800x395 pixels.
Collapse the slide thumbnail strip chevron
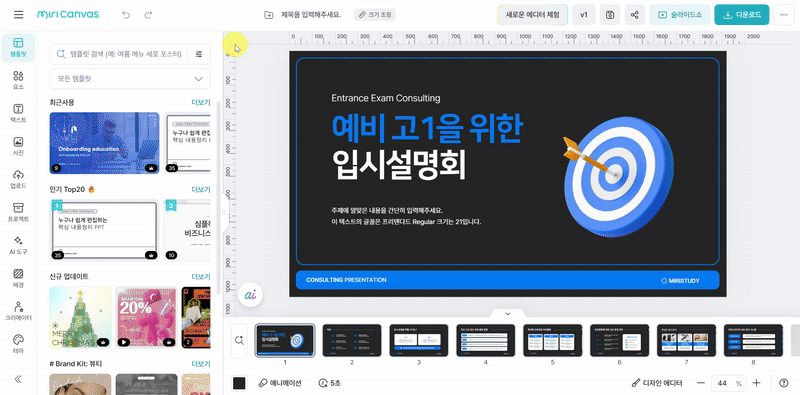[x=507, y=313]
